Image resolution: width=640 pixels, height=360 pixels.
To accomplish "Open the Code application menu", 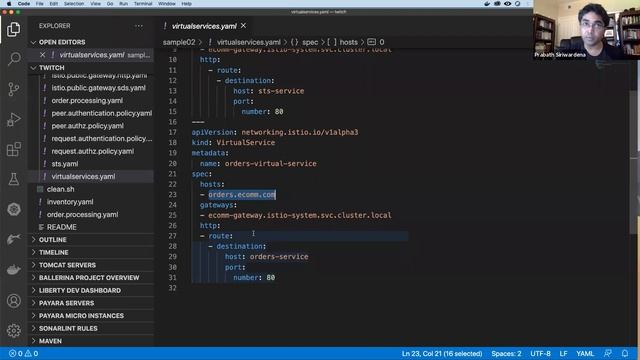I will tap(24, 4).
